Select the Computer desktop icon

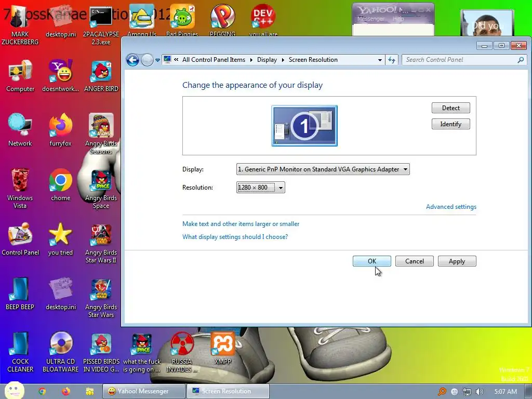pos(20,76)
